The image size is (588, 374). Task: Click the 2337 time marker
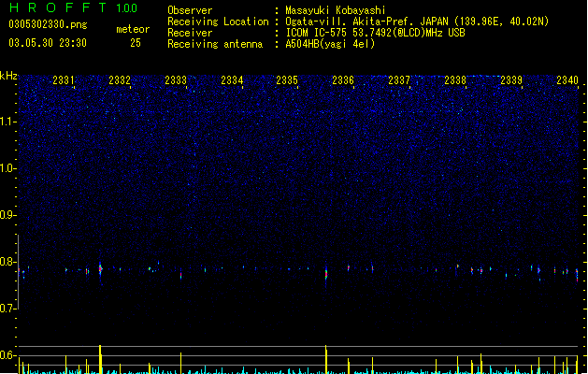pyautogui.click(x=399, y=80)
